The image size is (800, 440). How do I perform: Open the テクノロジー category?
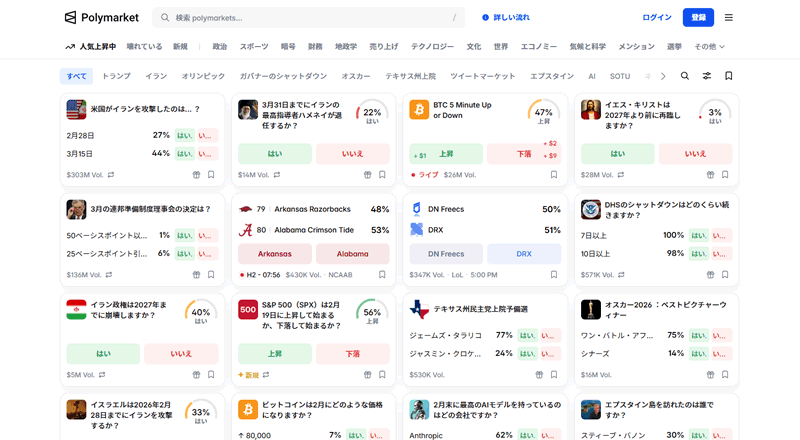point(432,46)
